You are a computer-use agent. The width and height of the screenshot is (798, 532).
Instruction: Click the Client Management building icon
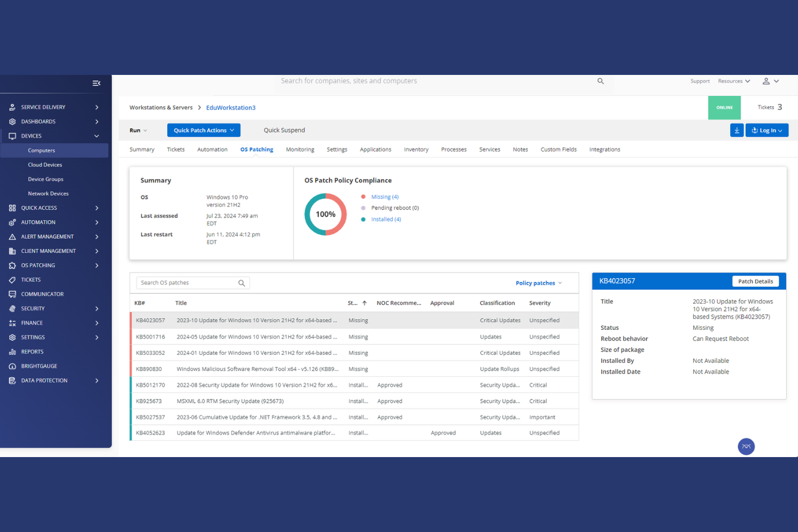[12, 251]
